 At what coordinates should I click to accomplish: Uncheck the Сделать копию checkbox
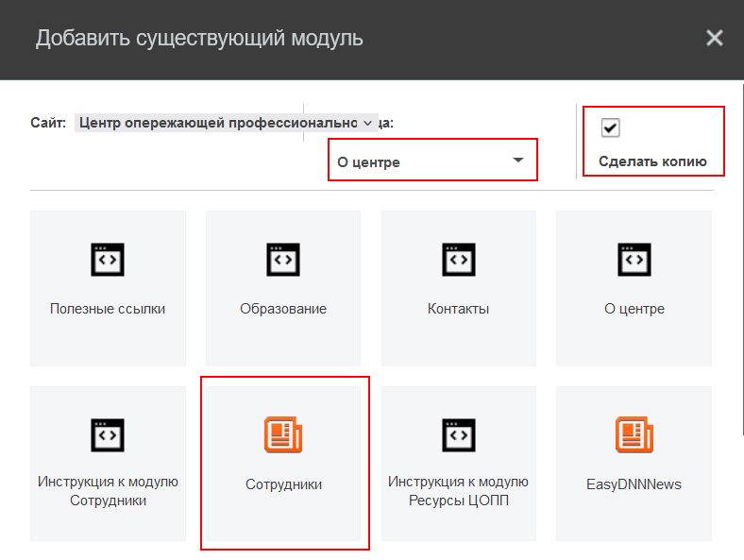tap(610, 127)
